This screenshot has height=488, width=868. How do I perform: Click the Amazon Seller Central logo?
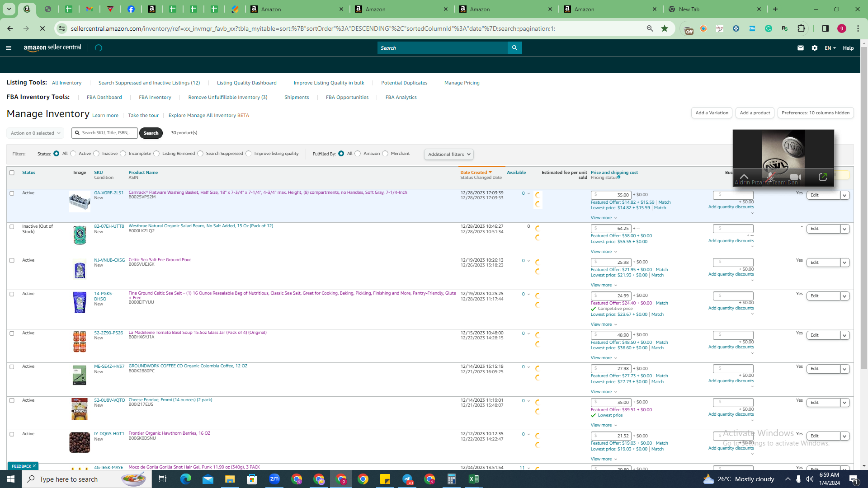[52, 48]
